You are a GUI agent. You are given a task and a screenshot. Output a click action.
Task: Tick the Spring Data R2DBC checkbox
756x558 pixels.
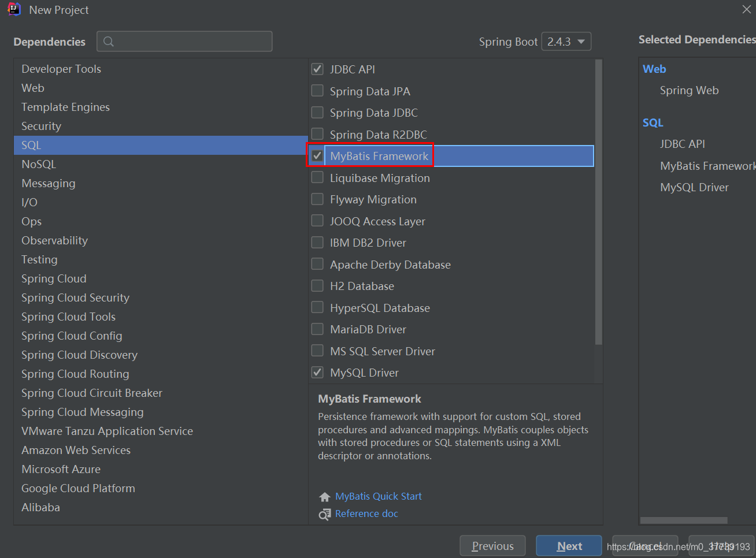pos(317,134)
